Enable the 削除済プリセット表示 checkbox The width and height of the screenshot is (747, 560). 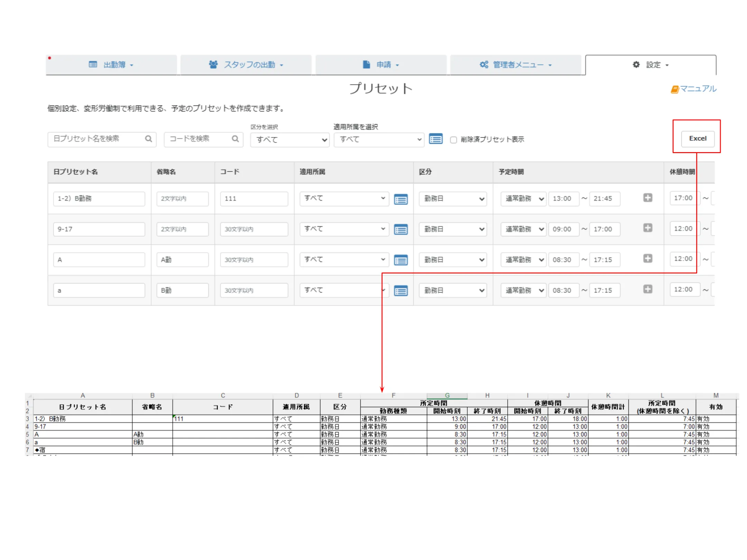(x=453, y=140)
